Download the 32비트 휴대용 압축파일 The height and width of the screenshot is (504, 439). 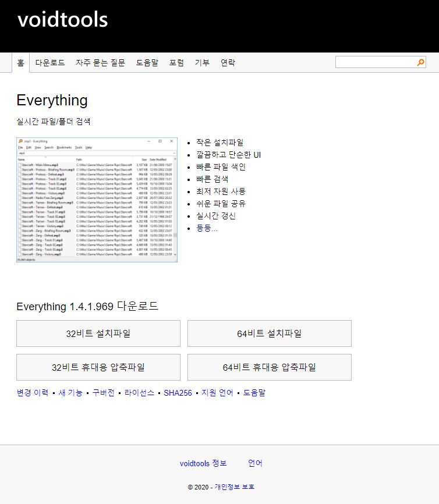(x=98, y=367)
